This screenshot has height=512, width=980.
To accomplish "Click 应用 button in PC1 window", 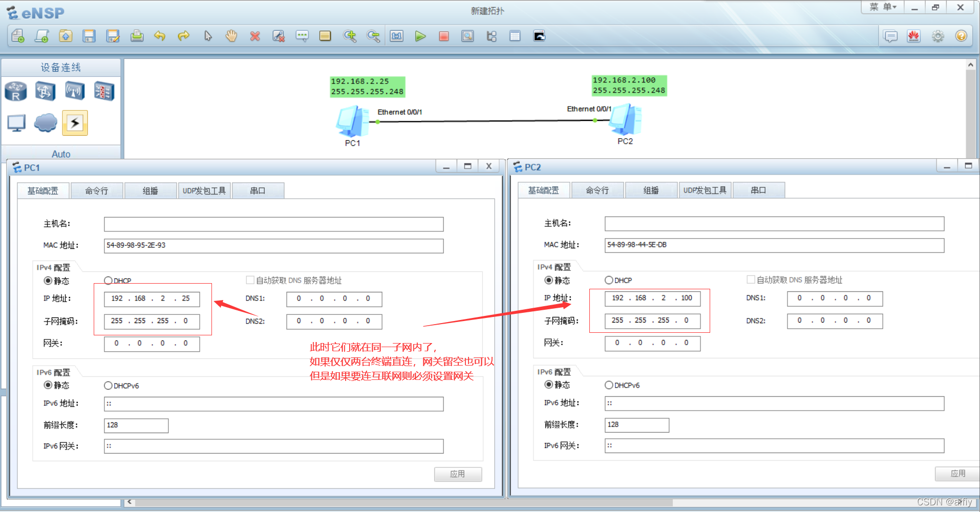I will (x=458, y=474).
